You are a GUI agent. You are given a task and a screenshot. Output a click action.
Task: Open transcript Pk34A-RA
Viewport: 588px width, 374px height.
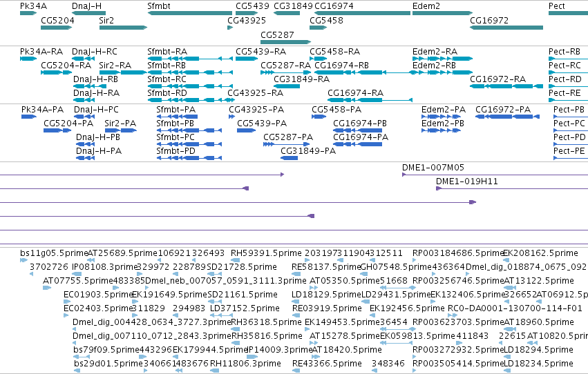(x=28, y=59)
